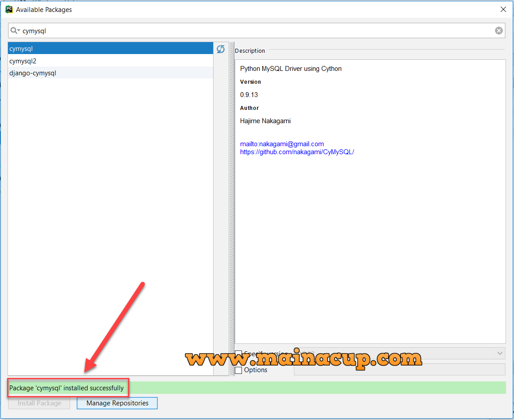Open the CyMySQL GitHub repository link
Viewport: 514px width, 420px height.
(x=297, y=152)
